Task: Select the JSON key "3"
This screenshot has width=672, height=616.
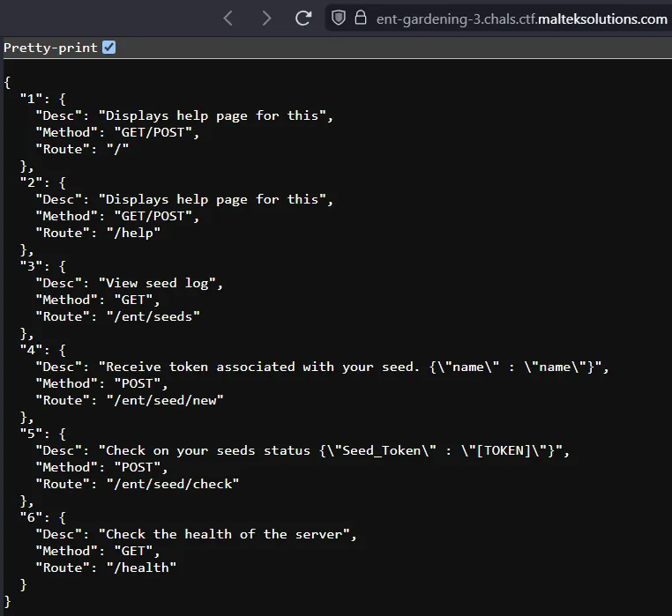Action: [x=31, y=266]
